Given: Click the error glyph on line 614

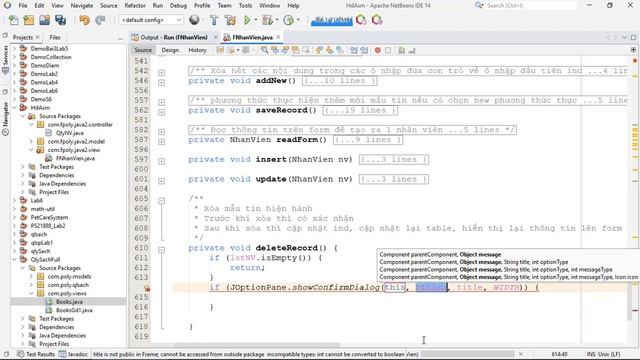Looking at the screenshot, I should (x=147, y=288).
